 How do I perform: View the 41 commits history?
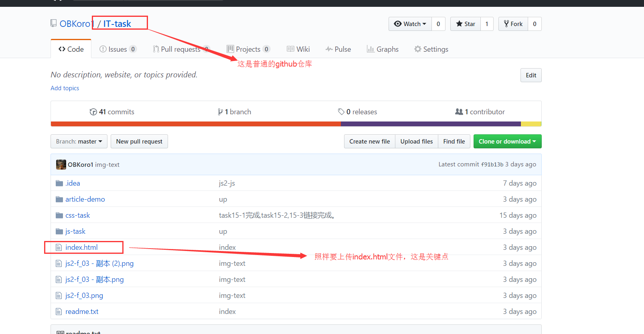(x=112, y=111)
